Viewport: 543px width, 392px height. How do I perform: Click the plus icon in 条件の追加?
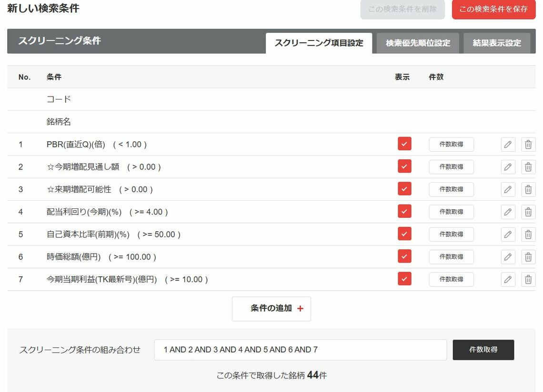click(300, 308)
